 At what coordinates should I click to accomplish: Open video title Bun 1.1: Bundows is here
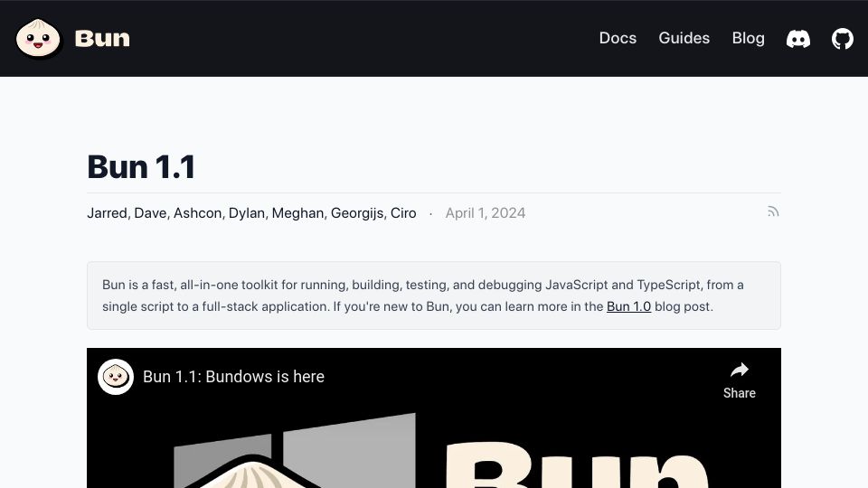233,377
